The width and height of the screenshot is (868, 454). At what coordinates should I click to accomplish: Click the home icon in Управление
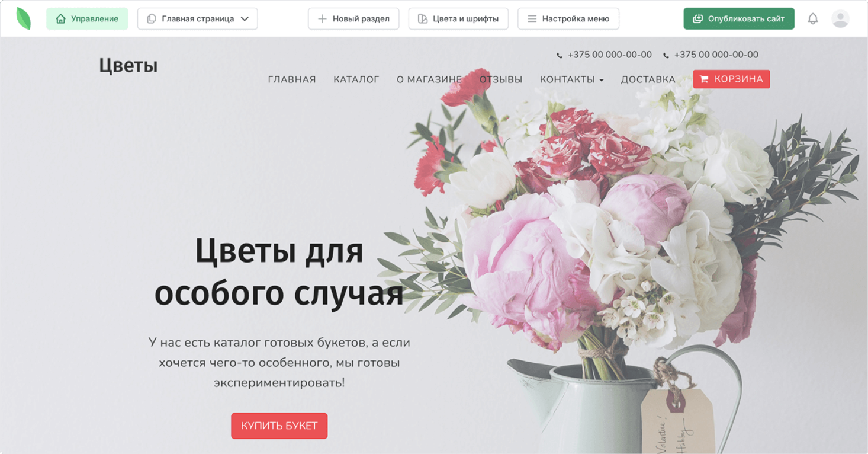pos(60,19)
